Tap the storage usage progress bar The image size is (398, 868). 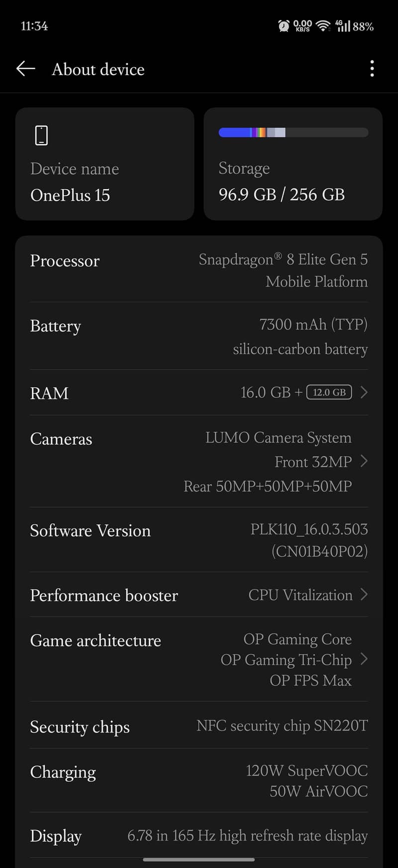click(293, 132)
